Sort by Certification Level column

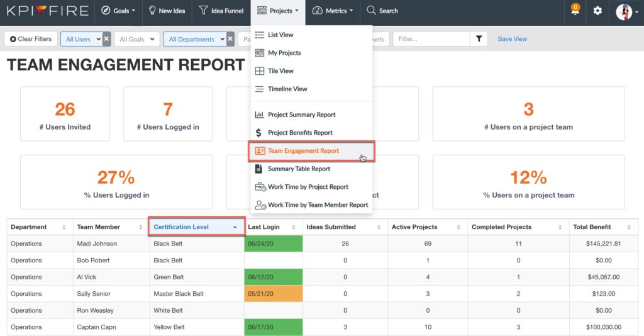coord(197,227)
